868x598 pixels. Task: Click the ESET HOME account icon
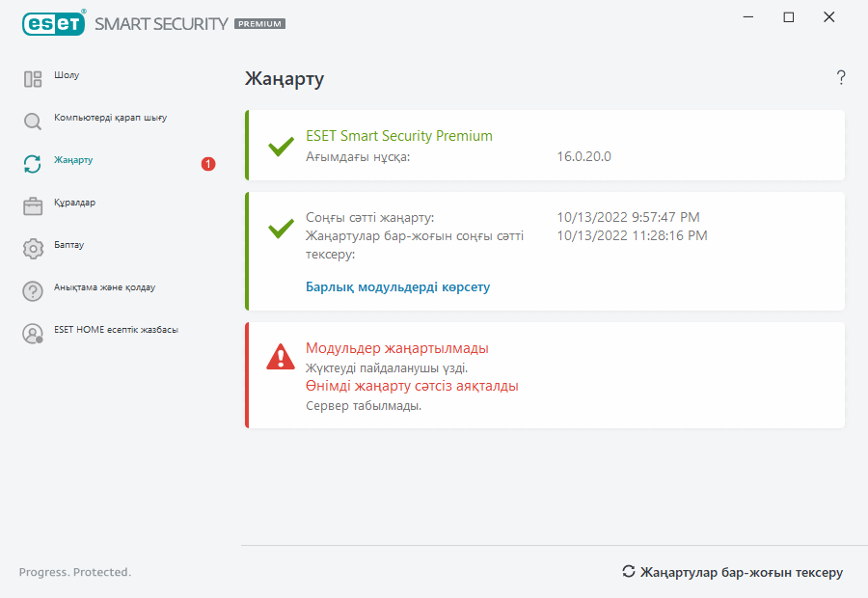tap(33, 334)
